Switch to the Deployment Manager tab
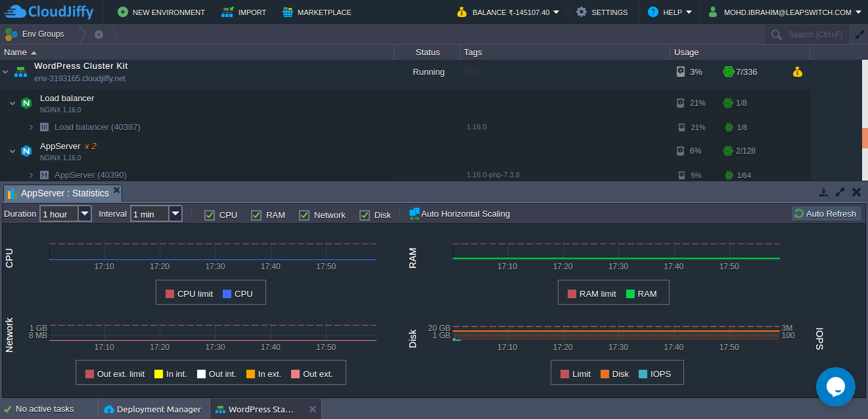Image resolution: width=868 pixels, height=419 pixels. pos(152,409)
